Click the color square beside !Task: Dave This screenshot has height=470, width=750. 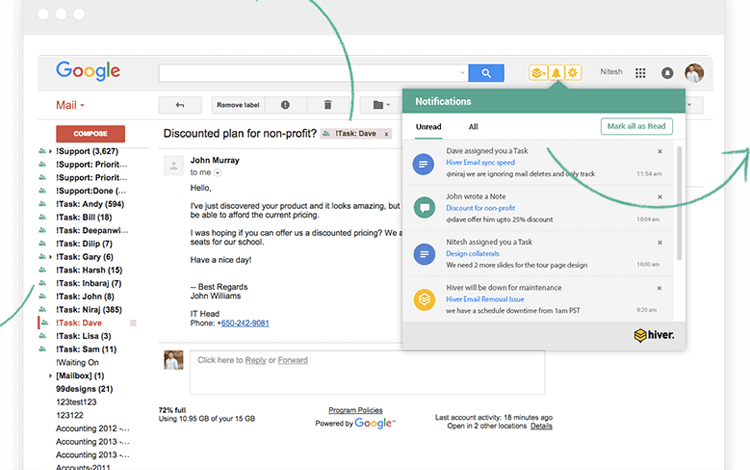[133, 323]
